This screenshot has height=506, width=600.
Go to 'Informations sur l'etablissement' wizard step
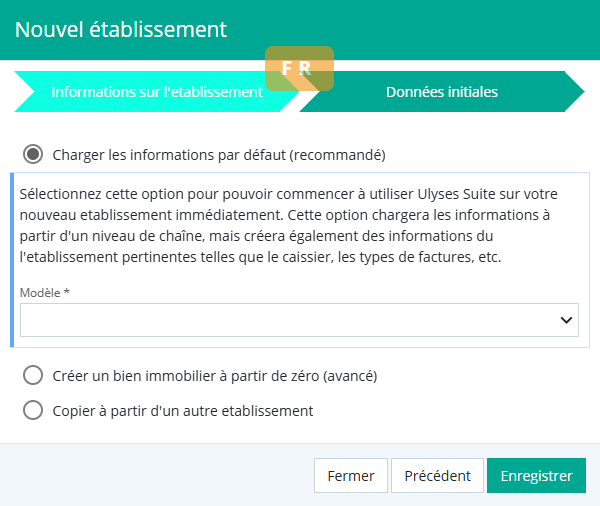tap(156, 92)
